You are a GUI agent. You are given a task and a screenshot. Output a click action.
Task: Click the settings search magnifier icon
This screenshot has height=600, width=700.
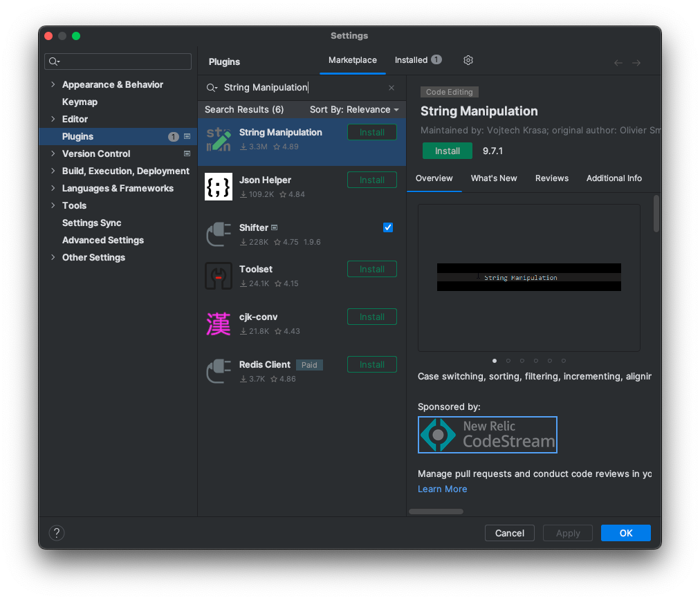click(x=54, y=62)
